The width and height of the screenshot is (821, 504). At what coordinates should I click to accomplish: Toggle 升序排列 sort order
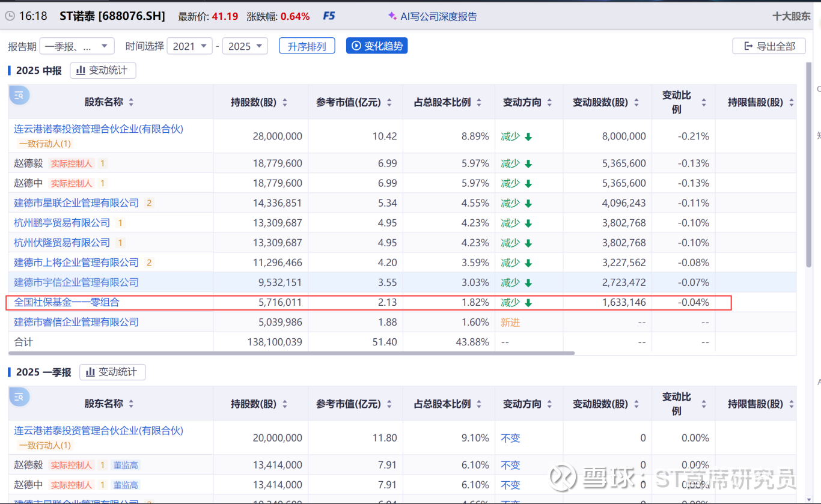click(x=307, y=46)
